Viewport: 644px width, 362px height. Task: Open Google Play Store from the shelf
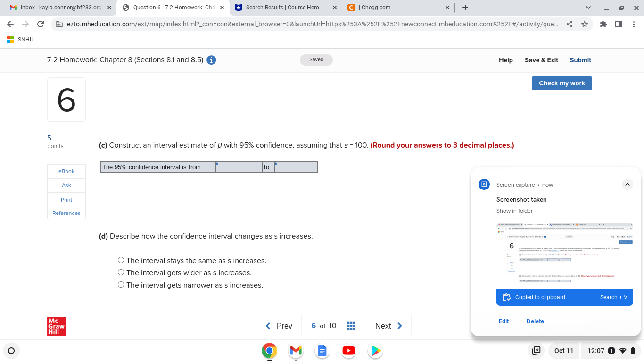[375, 351]
